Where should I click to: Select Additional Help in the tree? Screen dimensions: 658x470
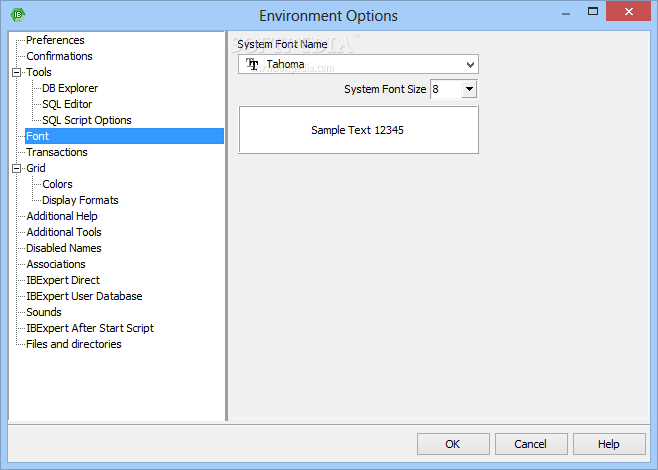[x=62, y=216]
